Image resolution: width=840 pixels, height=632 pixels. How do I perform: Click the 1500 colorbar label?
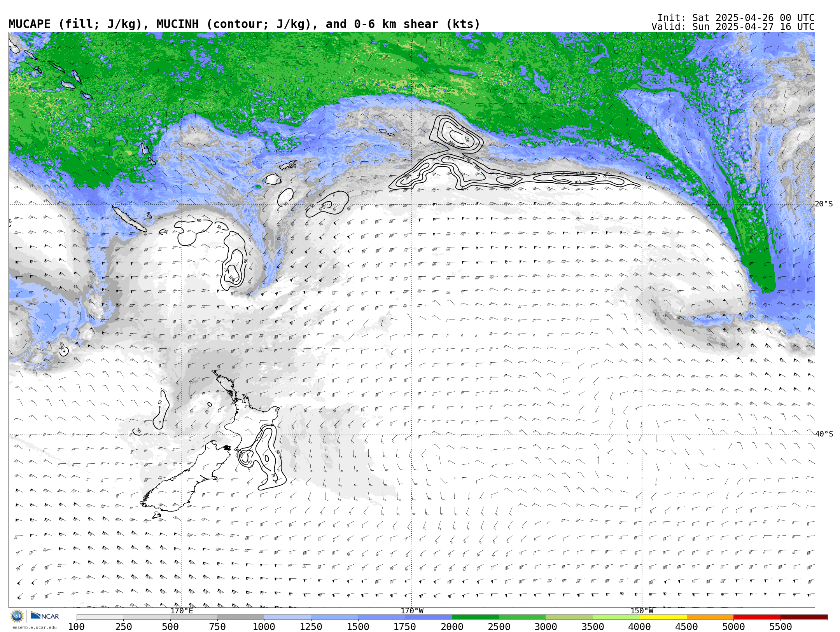(x=358, y=627)
